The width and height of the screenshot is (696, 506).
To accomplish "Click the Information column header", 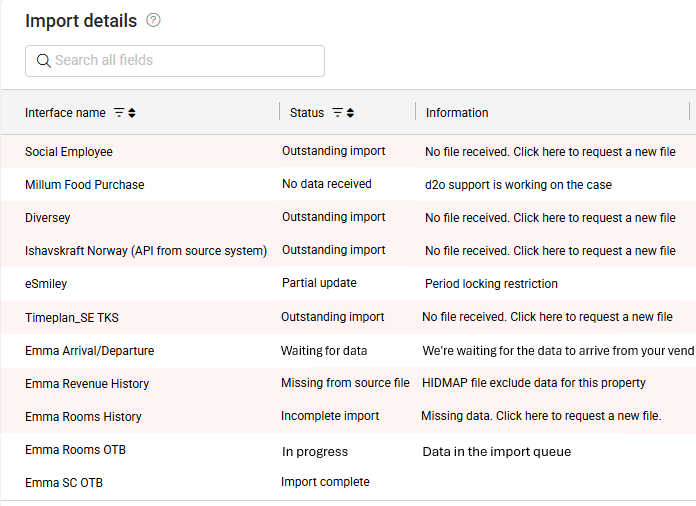I will click(457, 113).
